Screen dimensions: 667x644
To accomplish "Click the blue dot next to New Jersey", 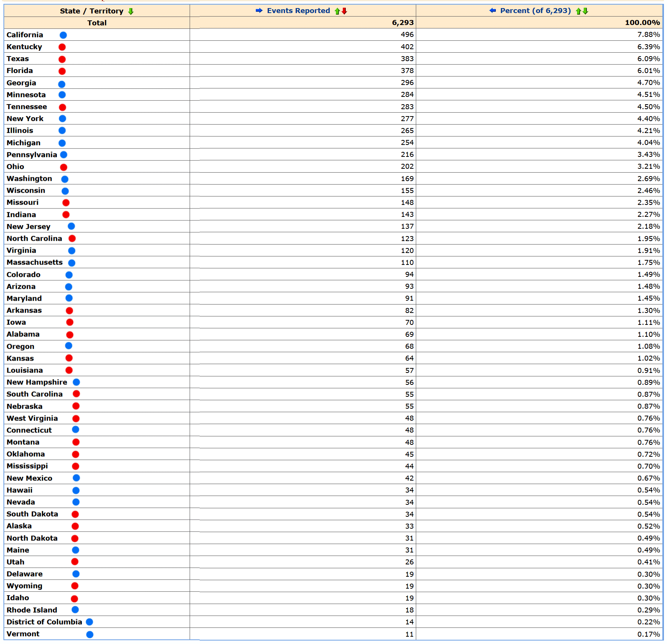I will [x=72, y=226].
